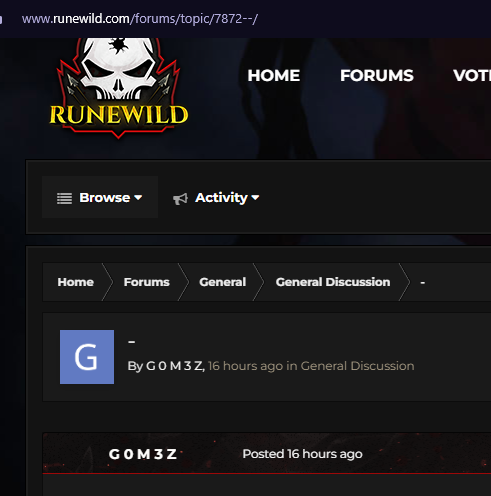Open the Activity menu
Viewport: 491px width, 496px height.
click(x=216, y=198)
